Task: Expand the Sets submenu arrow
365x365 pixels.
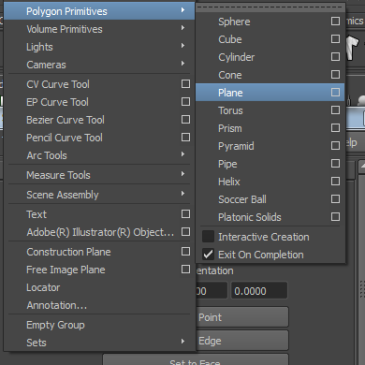Action: pyautogui.click(x=183, y=341)
